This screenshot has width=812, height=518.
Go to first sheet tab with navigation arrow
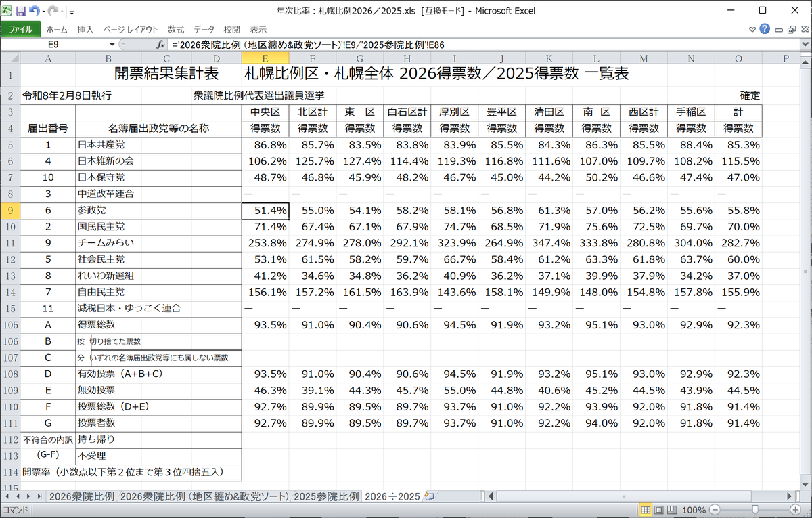coord(7,496)
